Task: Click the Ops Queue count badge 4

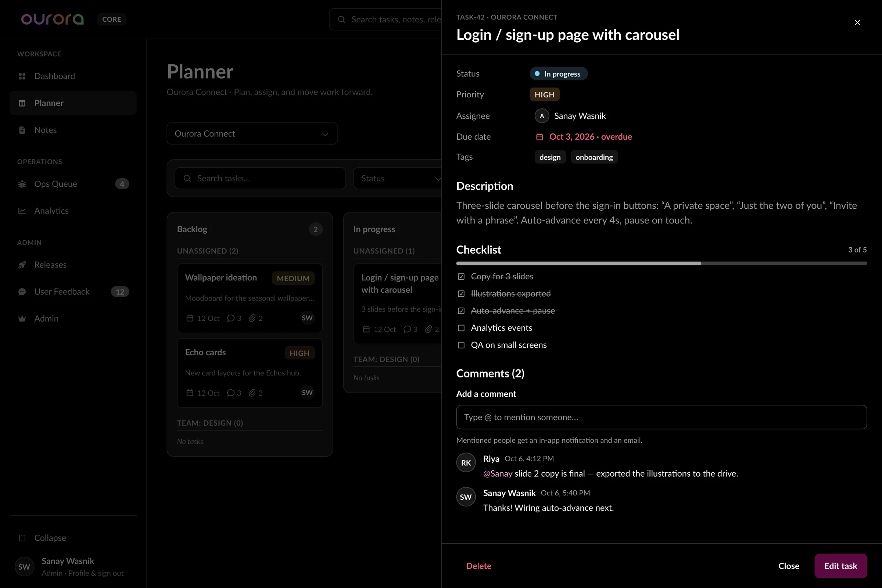Action: tap(122, 184)
